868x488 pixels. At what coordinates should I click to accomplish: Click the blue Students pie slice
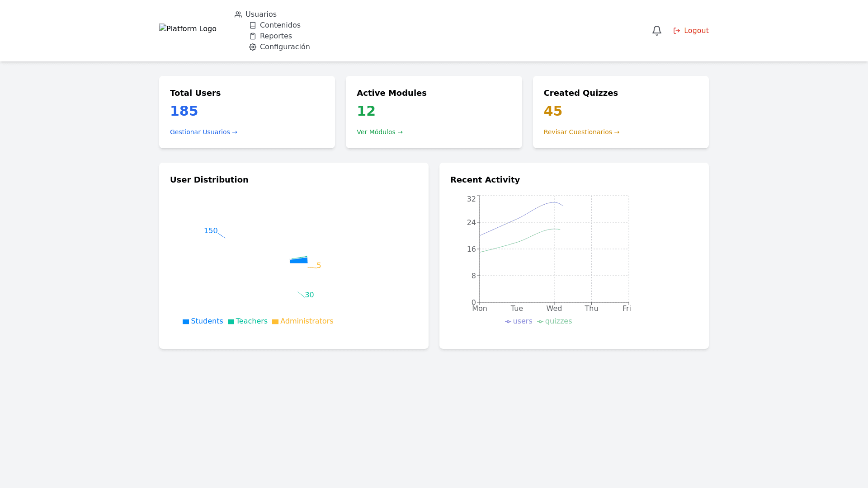click(x=298, y=260)
